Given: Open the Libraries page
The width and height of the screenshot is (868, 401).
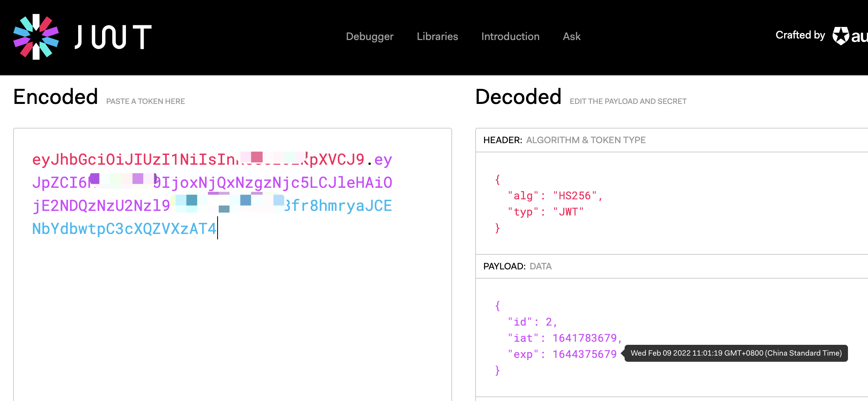Looking at the screenshot, I should pyautogui.click(x=437, y=37).
